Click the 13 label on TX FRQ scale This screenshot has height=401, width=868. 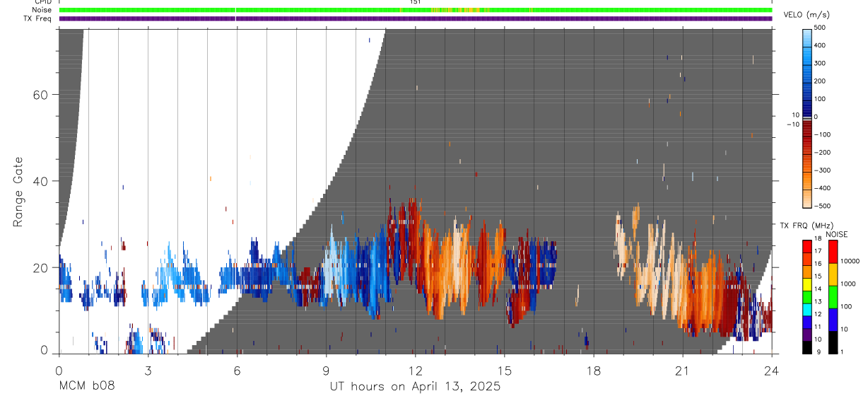818,301
